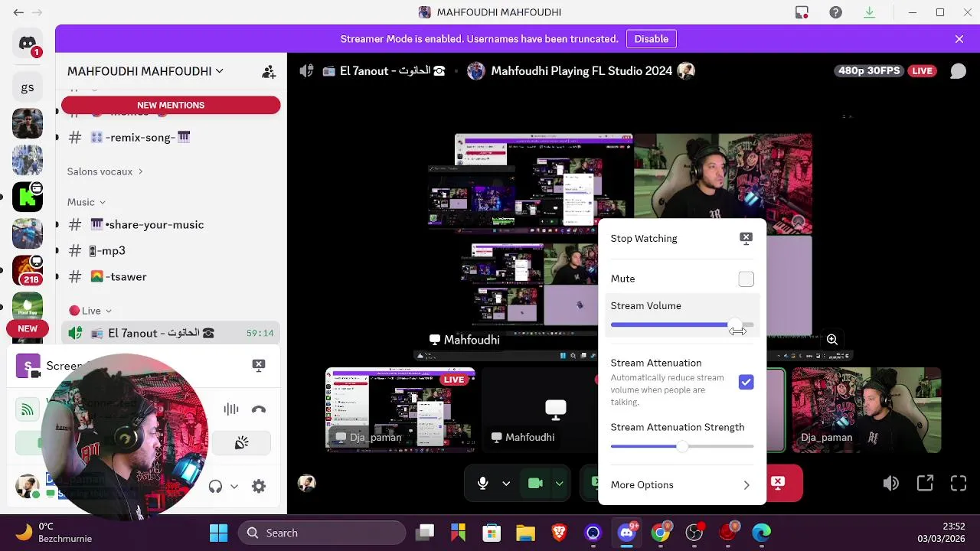The image size is (980, 551).
Task: Collapse the Live category
Action: coord(90,311)
